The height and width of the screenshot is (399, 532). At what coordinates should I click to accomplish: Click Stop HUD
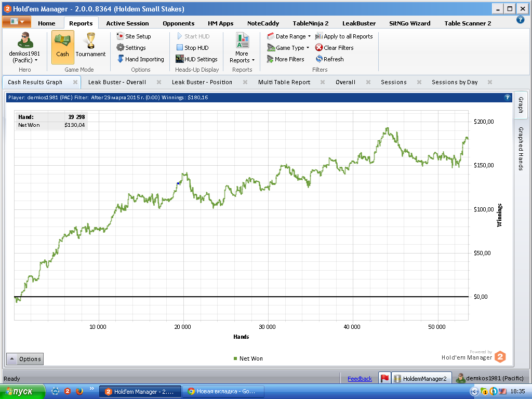(193, 47)
